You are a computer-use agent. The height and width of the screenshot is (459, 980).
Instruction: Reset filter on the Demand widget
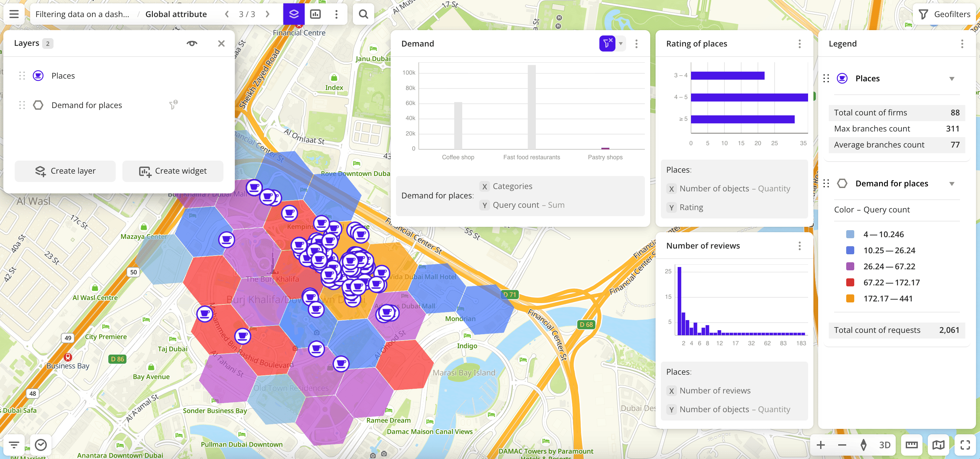click(607, 43)
